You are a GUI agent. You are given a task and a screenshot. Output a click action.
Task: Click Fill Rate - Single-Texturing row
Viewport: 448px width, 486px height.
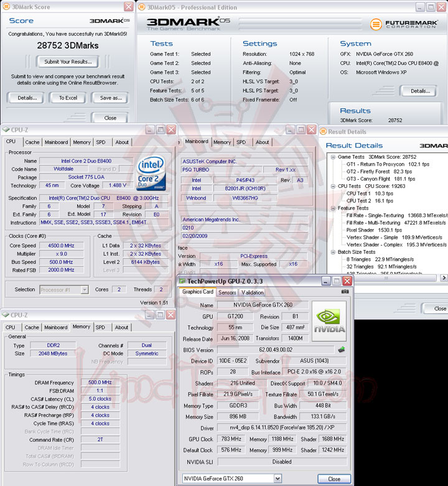coord(397,215)
